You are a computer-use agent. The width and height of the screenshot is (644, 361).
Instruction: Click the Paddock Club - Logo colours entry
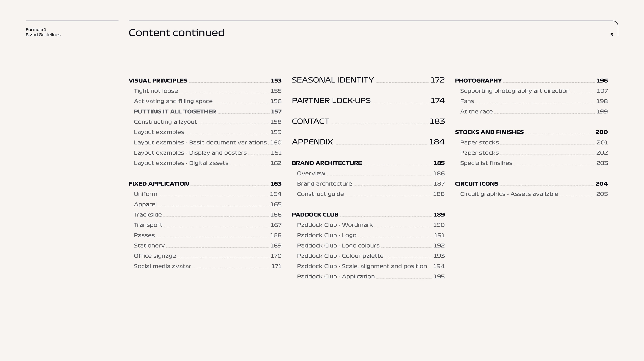[x=338, y=246]
